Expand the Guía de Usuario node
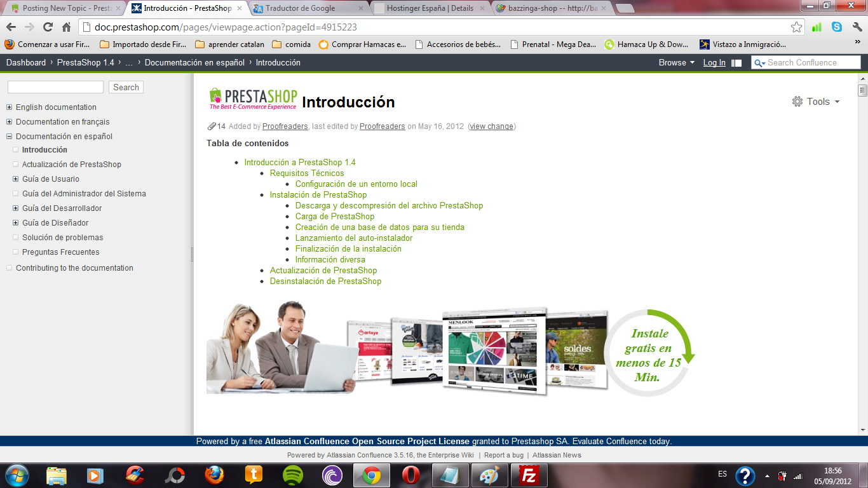The image size is (868, 488). tap(15, 179)
